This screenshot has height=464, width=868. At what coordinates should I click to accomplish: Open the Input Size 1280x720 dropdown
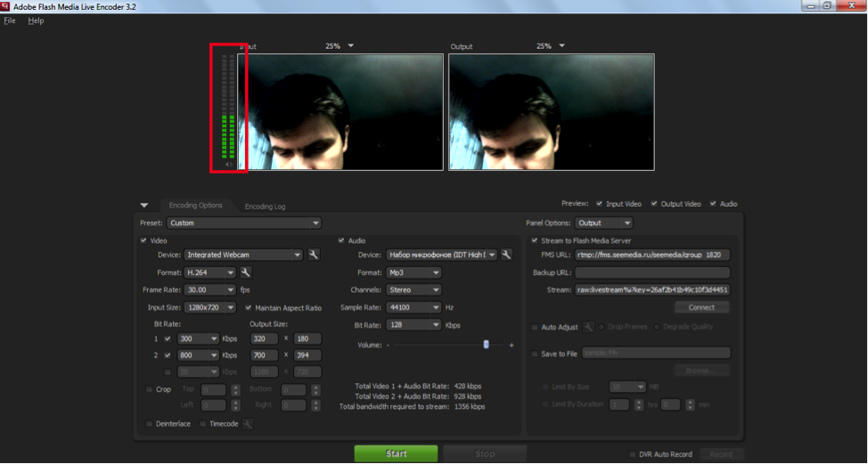click(210, 307)
